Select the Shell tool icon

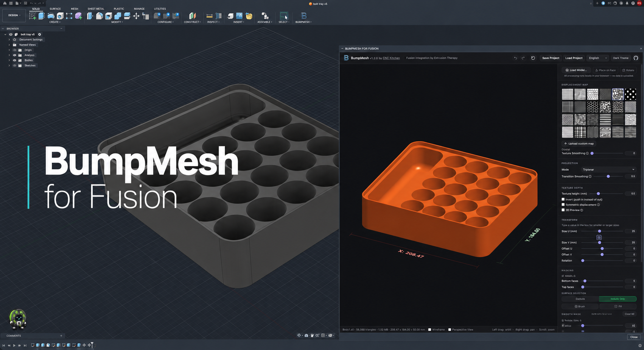pos(109,16)
